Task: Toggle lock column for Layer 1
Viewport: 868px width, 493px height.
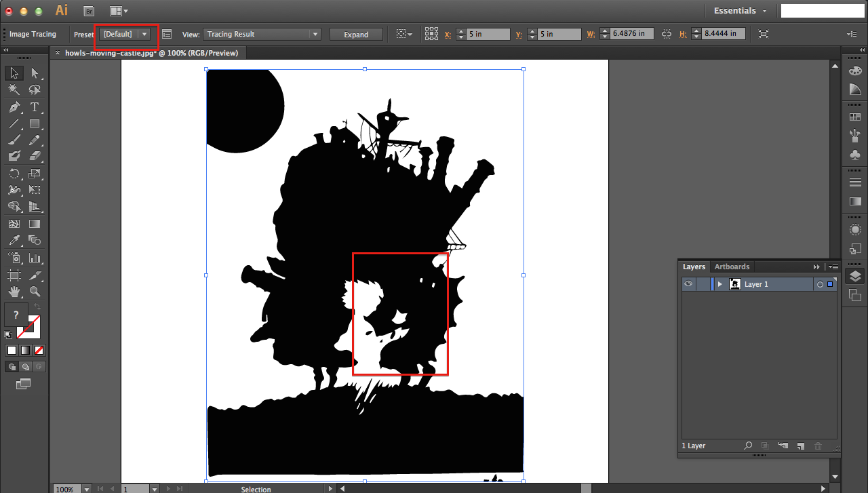Action: pyautogui.click(x=703, y=284)
